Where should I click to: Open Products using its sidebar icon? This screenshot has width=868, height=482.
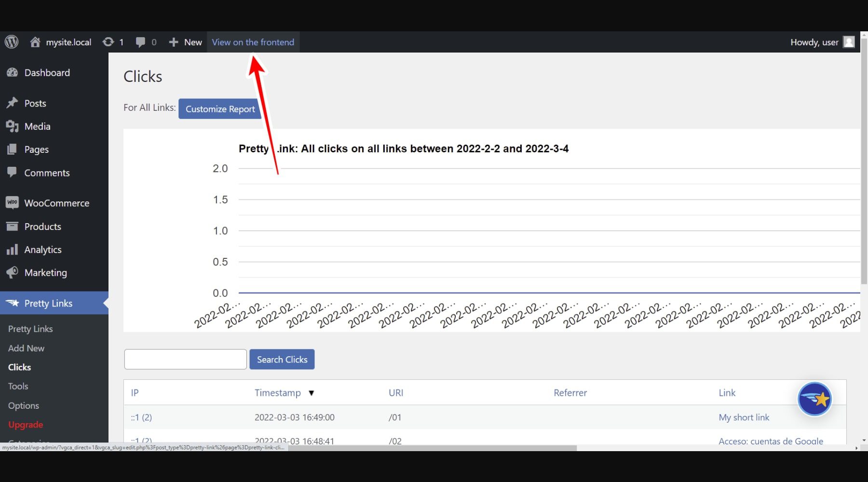(13, 226)
